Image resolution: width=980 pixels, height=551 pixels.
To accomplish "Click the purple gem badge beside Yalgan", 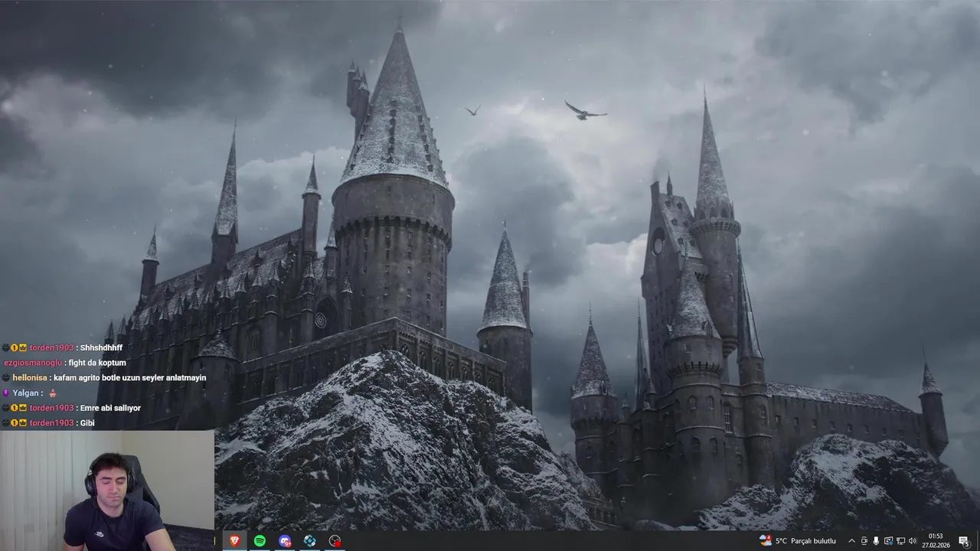I will [6, 393].
